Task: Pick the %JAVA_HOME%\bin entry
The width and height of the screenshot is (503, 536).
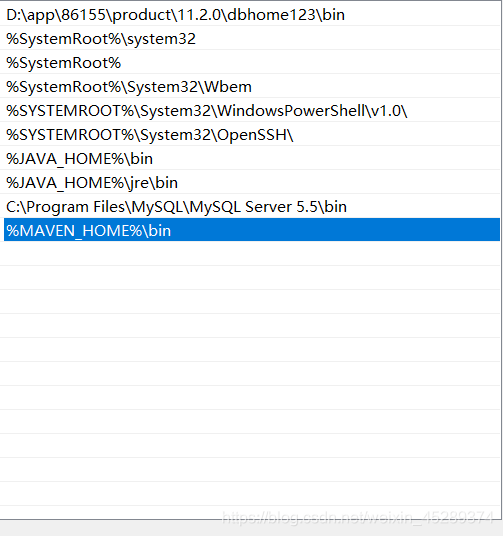Action: pos(251,159)
